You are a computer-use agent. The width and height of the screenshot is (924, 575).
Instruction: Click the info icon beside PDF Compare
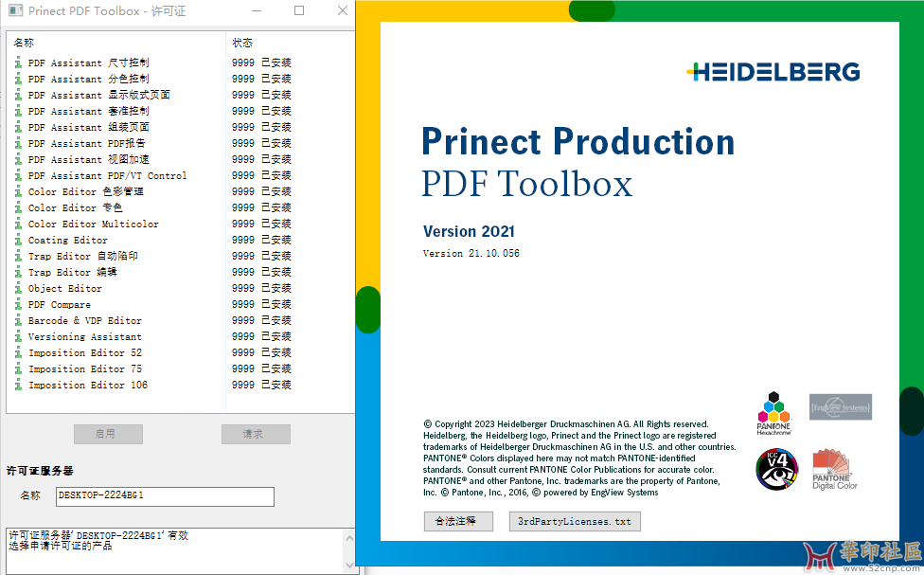tap(18, 304)
